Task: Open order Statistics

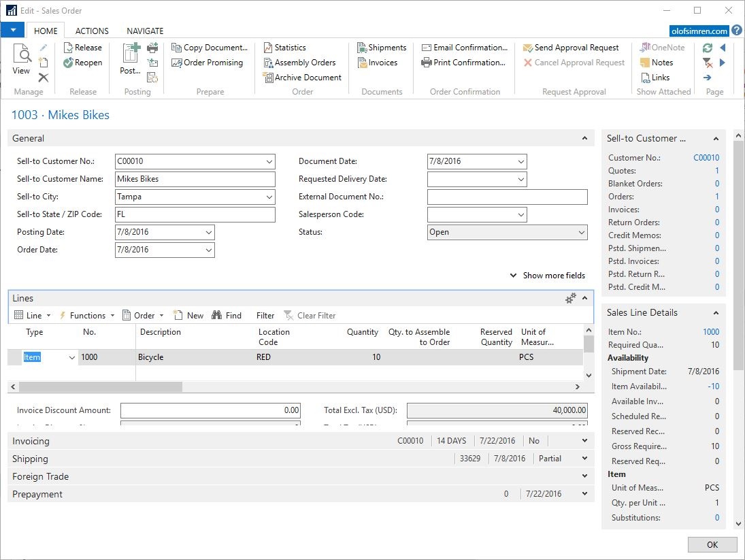Action: coord(284,48)
